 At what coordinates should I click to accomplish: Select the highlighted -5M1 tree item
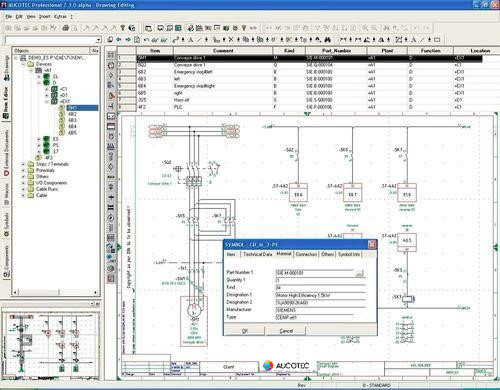pyautogui.click(x=82, y=108)
